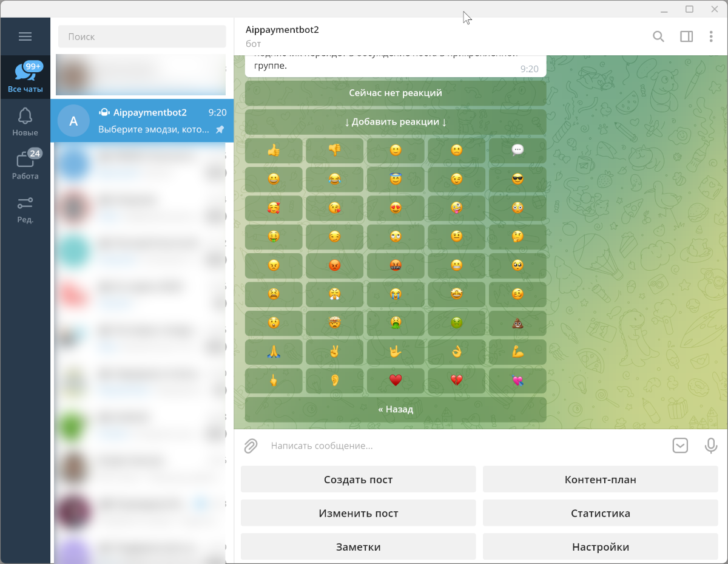
Task: Pick the red heart emoji
Action: coord(396,381)
